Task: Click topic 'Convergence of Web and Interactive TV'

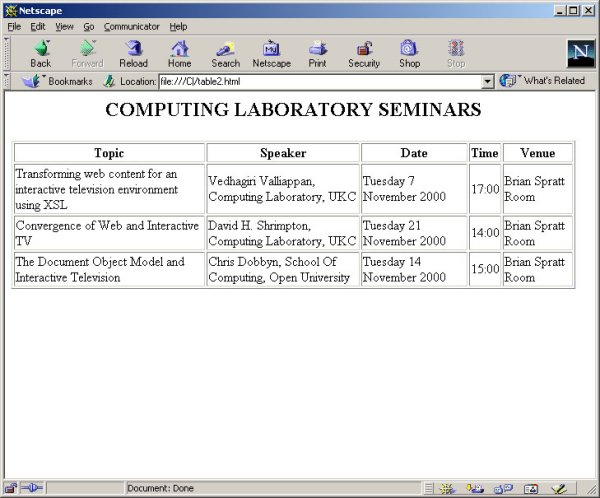Action: tap(107, 233)
